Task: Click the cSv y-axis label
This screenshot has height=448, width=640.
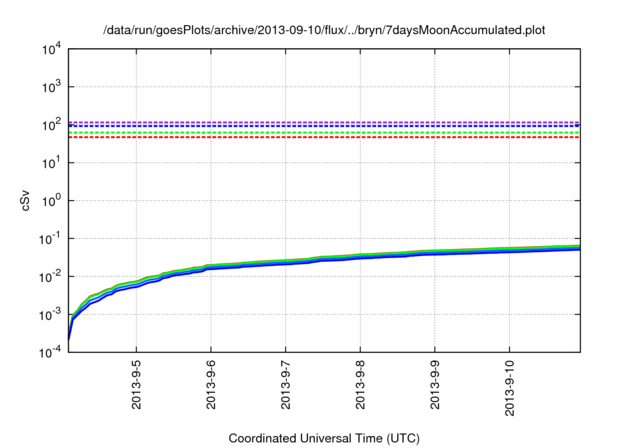Action: pos(26,200)
